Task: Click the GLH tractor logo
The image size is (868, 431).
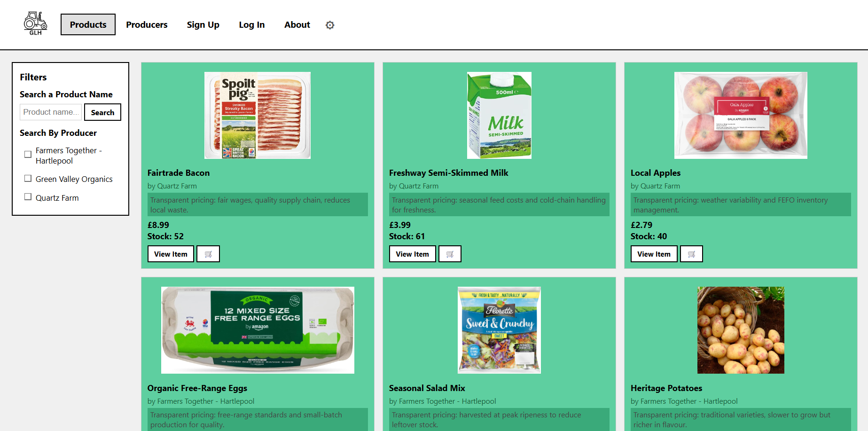Action: [36, 24]
